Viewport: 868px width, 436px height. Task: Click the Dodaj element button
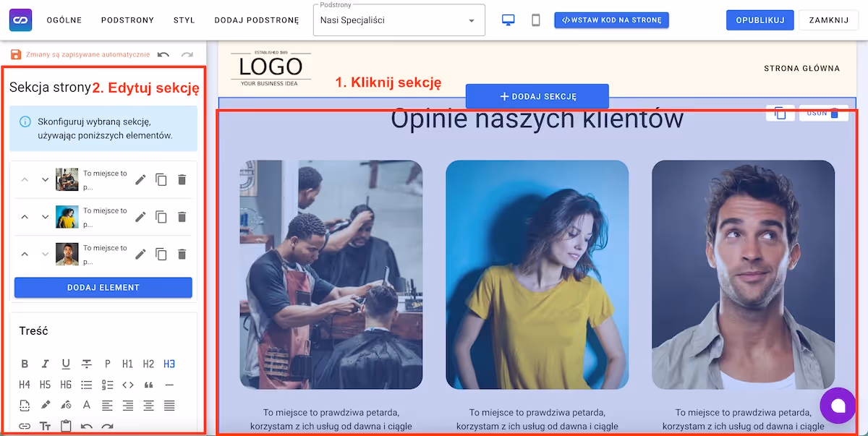103,288
